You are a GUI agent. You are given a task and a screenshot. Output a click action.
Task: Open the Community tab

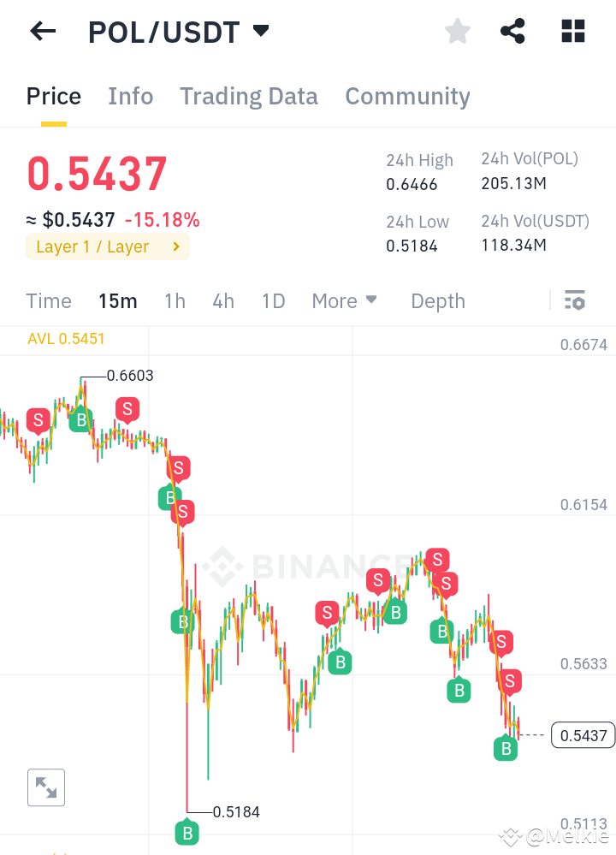click(407, 96)
